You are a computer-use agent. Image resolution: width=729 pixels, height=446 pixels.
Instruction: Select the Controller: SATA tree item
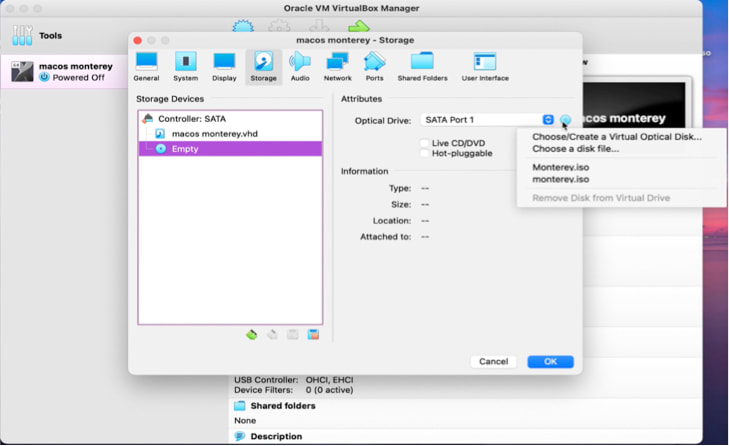[x=230, y=119]
